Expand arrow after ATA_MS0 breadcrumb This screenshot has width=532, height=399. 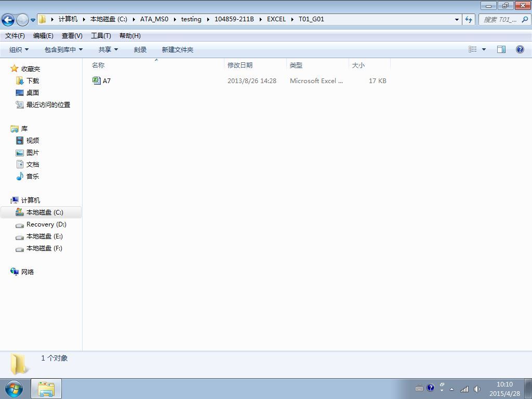pyautogui.click(x=175, y=19)
